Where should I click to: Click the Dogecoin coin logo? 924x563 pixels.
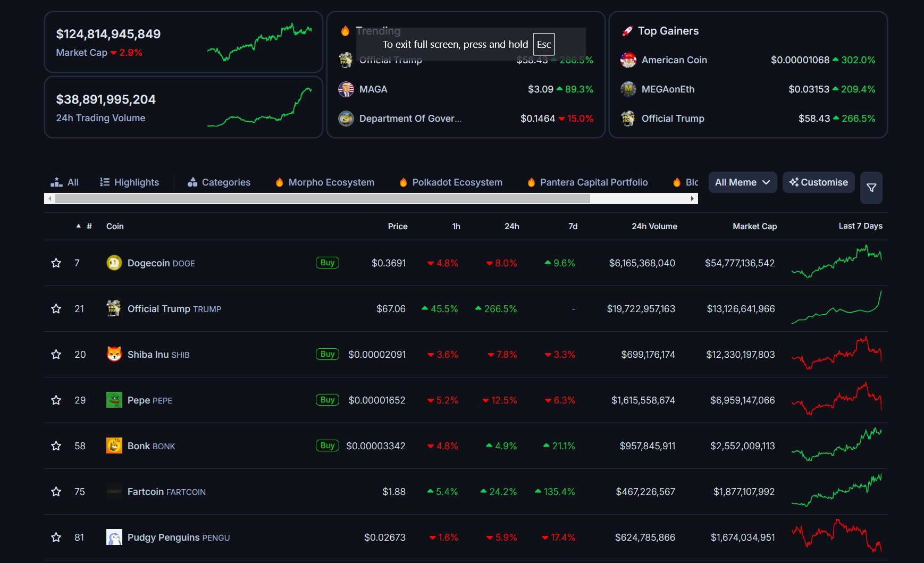(114, 263)
